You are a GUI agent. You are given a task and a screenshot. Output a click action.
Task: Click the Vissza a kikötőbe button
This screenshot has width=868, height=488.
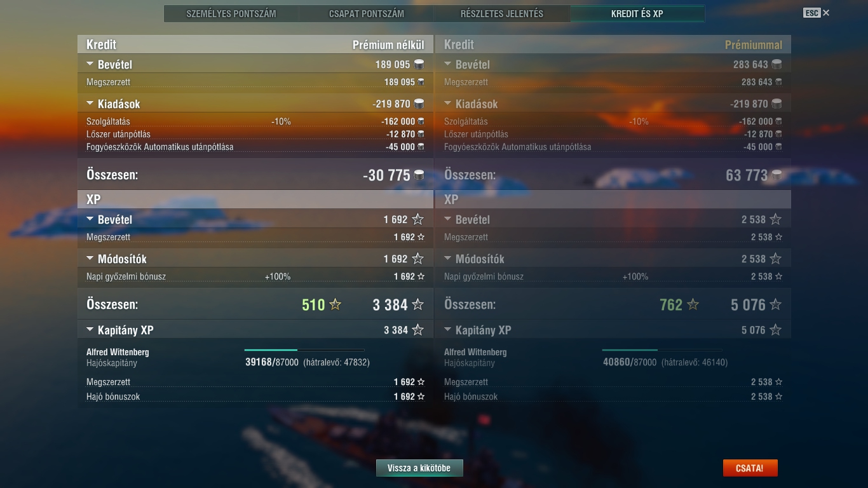click(419, 468)
